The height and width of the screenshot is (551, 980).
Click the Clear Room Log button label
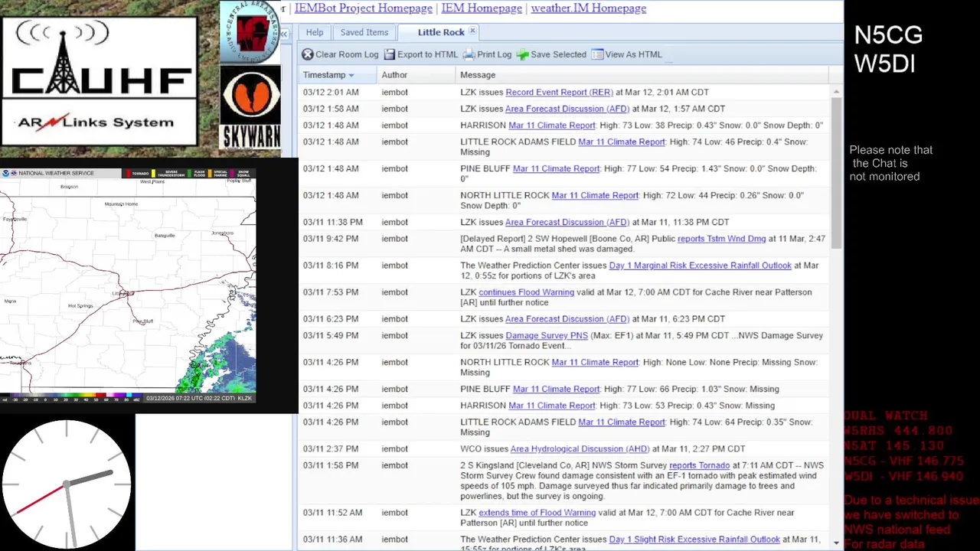[x=347, y=54]
